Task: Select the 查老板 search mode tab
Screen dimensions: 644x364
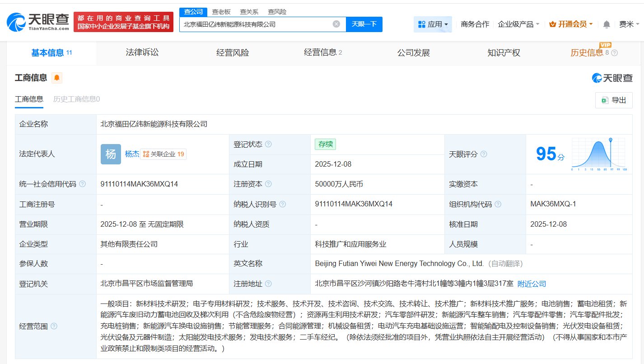Action: coord(221,12)
